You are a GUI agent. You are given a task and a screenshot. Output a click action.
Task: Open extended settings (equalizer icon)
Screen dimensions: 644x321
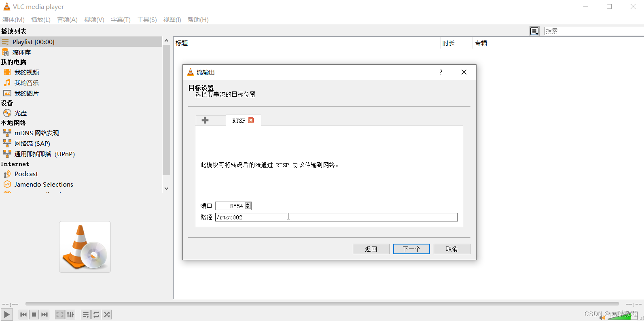(70, 315)
